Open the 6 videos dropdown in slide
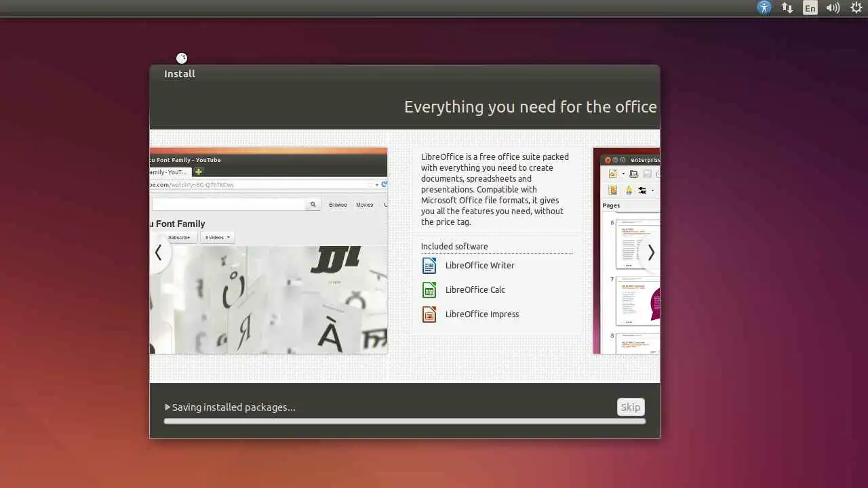 [217, 238]
